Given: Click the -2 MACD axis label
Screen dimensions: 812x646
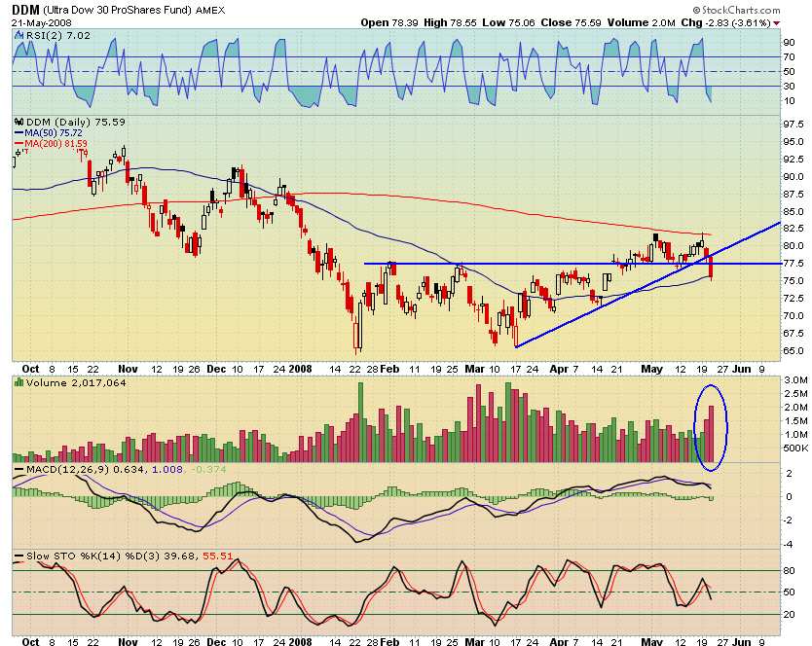Looking at the screenshot, I should 789,520.
